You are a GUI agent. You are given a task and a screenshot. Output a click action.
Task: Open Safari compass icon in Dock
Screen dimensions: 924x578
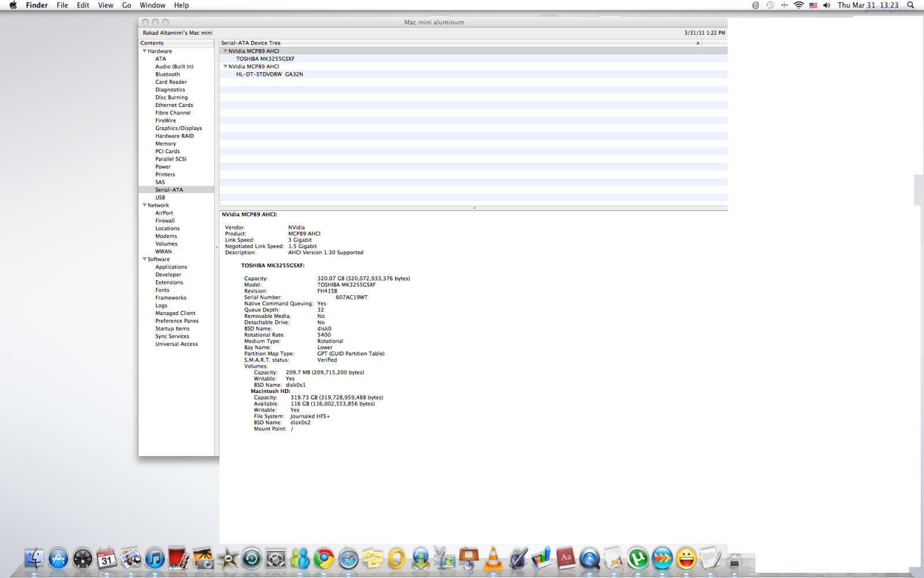pos(348,559)
